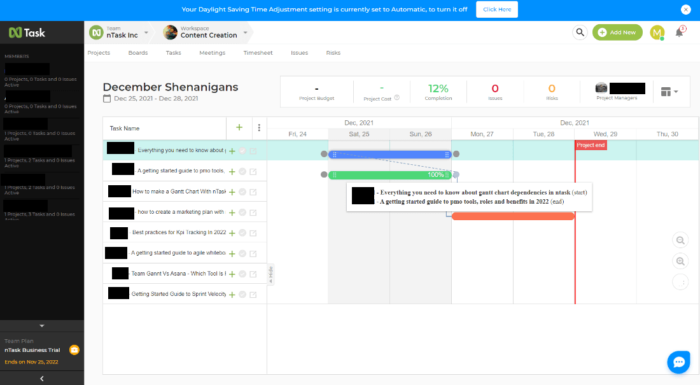
Task: Go to the Issues tab
Action: tap(299, 53)
